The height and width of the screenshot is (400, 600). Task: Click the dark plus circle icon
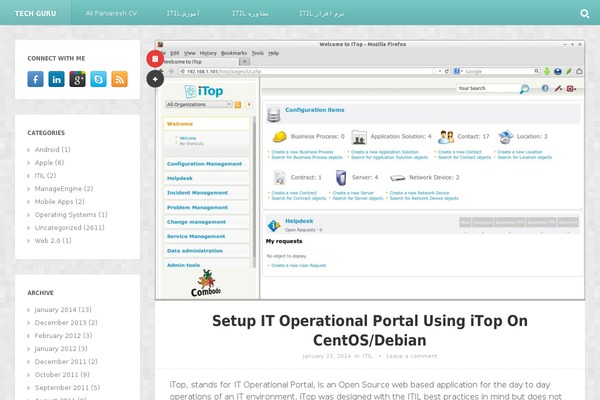click(155, 79)
